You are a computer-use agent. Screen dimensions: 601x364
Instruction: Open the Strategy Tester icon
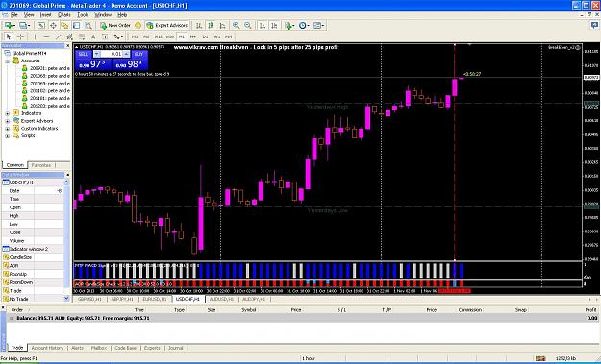pyautogui.click(x=88, y=25)
